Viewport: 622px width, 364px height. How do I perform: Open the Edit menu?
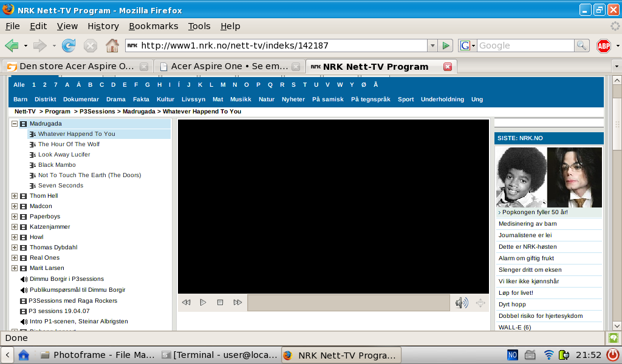(x=38, y=26)
